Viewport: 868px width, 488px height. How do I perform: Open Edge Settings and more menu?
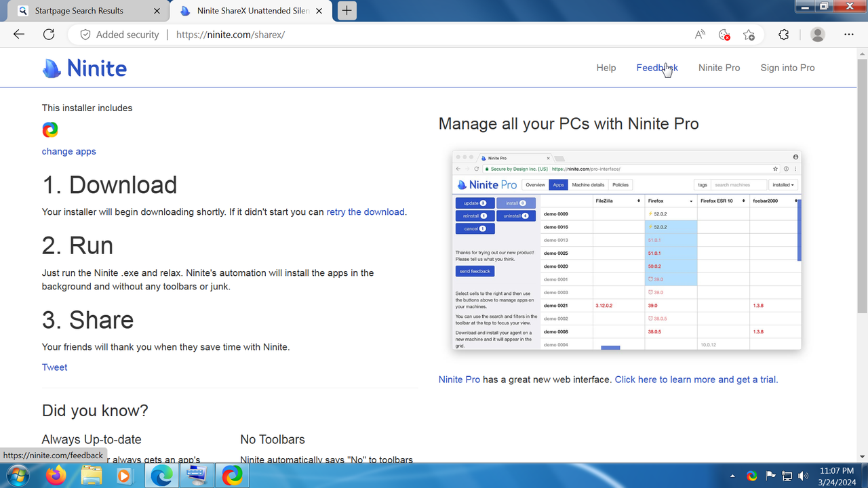[x=849, y=35]
